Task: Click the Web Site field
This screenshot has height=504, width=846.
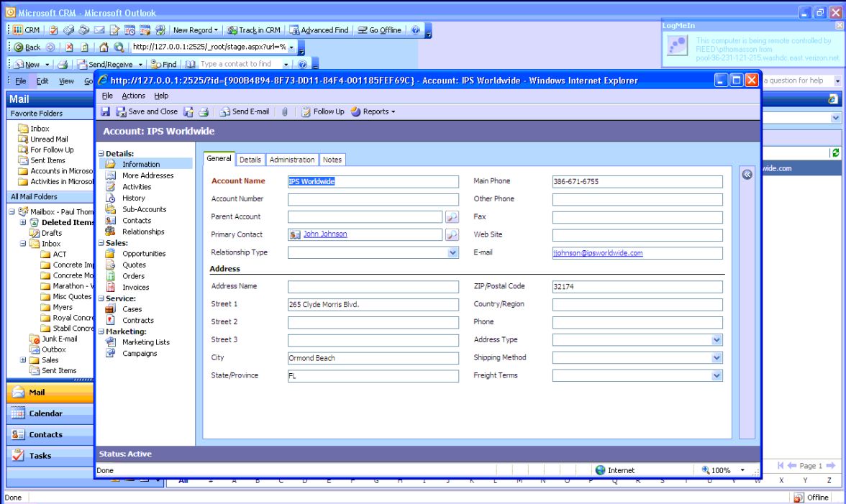Action: coord(637,235)
